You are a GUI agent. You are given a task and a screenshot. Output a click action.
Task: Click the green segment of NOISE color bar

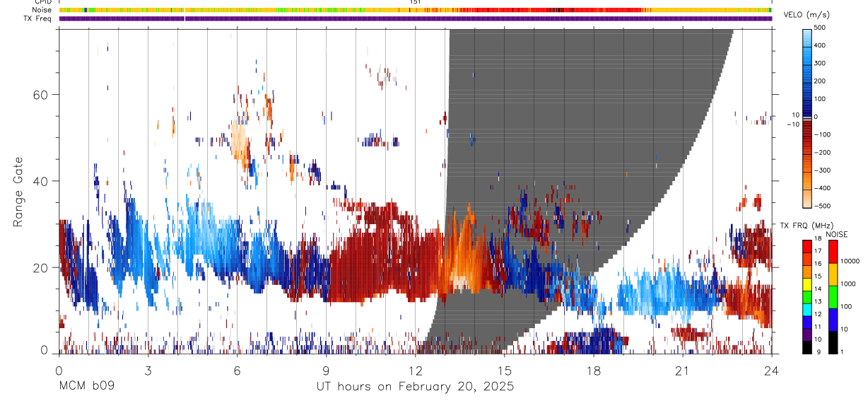pos(833,296)
